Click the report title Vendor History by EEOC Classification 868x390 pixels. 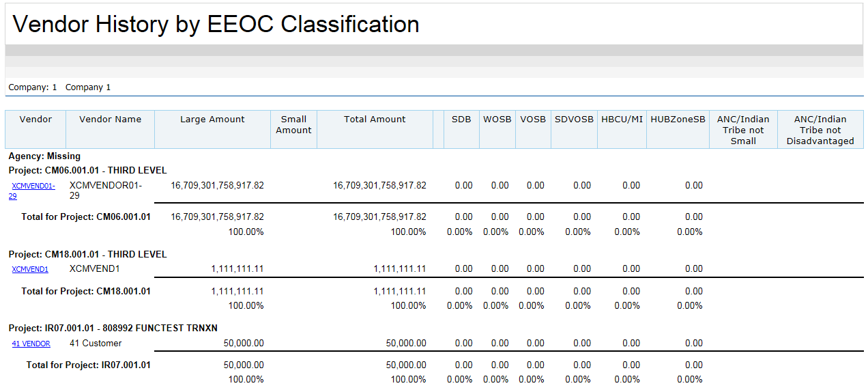click(216, 24)
